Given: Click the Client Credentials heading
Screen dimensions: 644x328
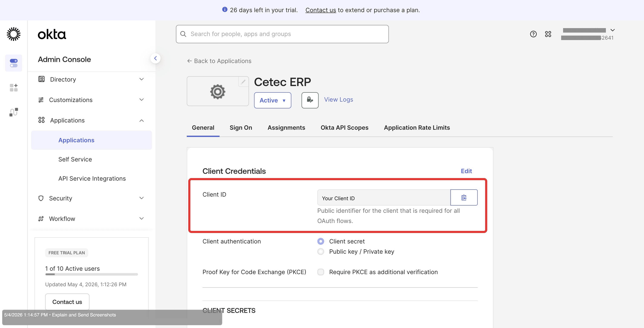Looking at the screenshot, I should pos(234,171).
